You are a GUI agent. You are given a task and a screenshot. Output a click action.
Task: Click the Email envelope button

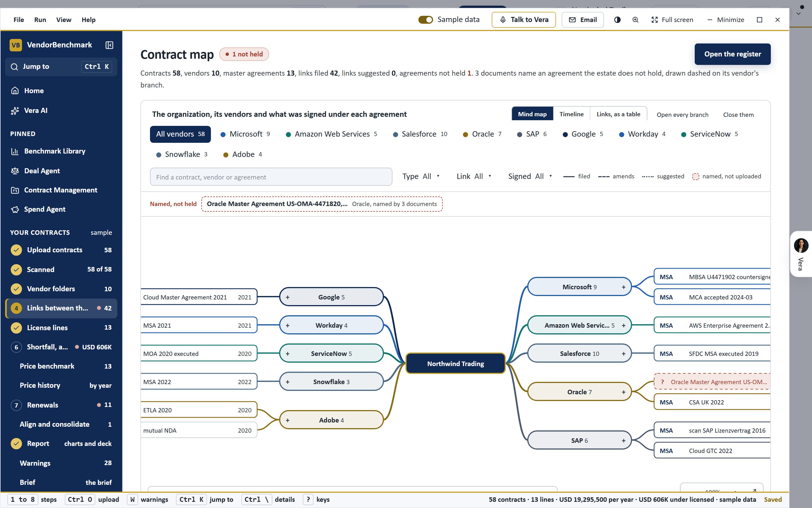pyautogui.click(x=582, y=20)
